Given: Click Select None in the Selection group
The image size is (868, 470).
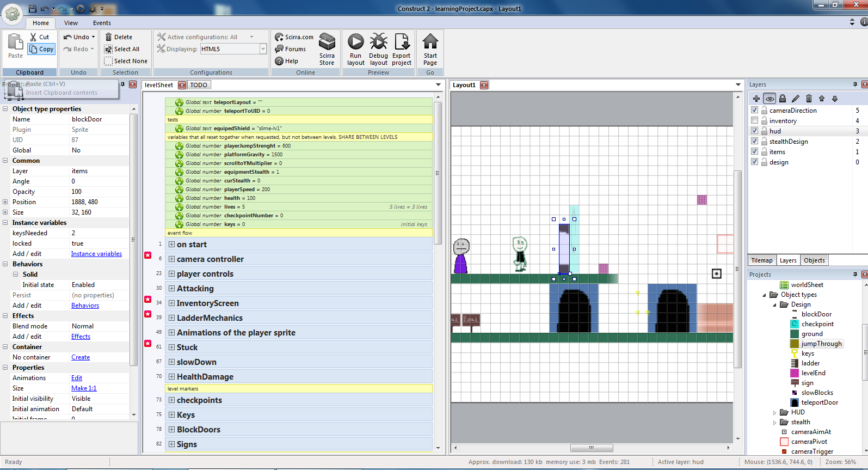Looking at the screenshot, I should click(x=126, y=61).
